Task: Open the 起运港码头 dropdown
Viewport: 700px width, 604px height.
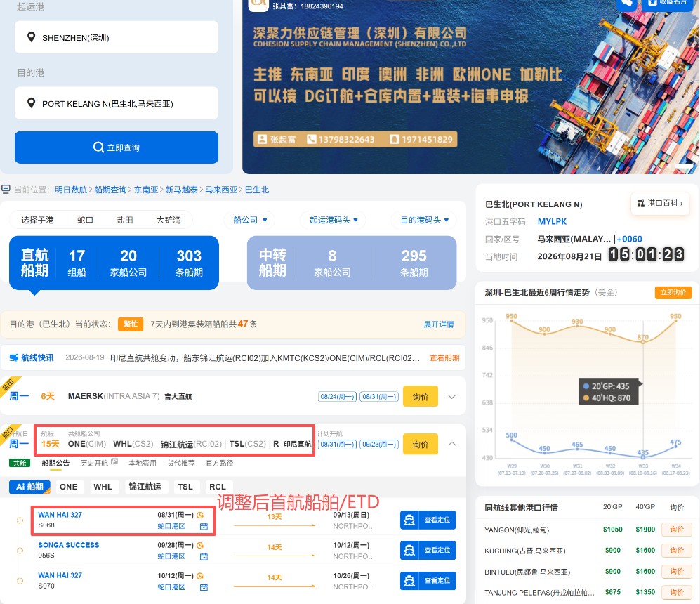Action: pyautogui.click(x=333, y=220)
